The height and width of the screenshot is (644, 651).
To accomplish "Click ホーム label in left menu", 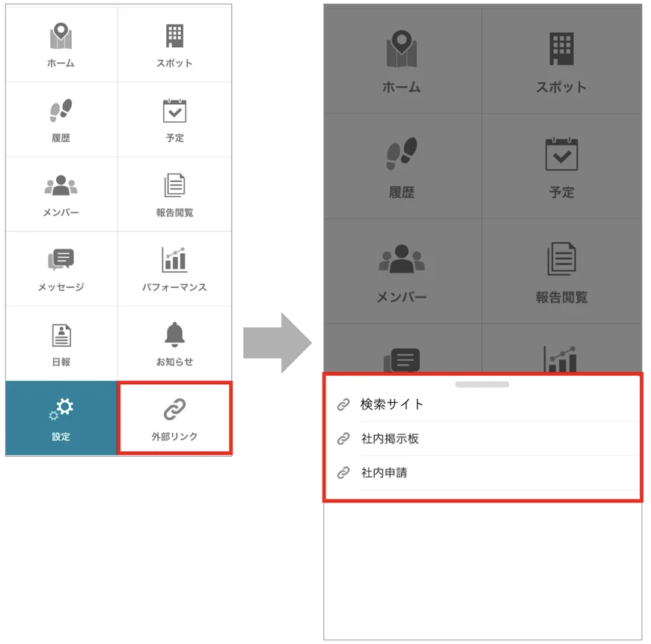I will pyautogui.click(x=61, y=63).
